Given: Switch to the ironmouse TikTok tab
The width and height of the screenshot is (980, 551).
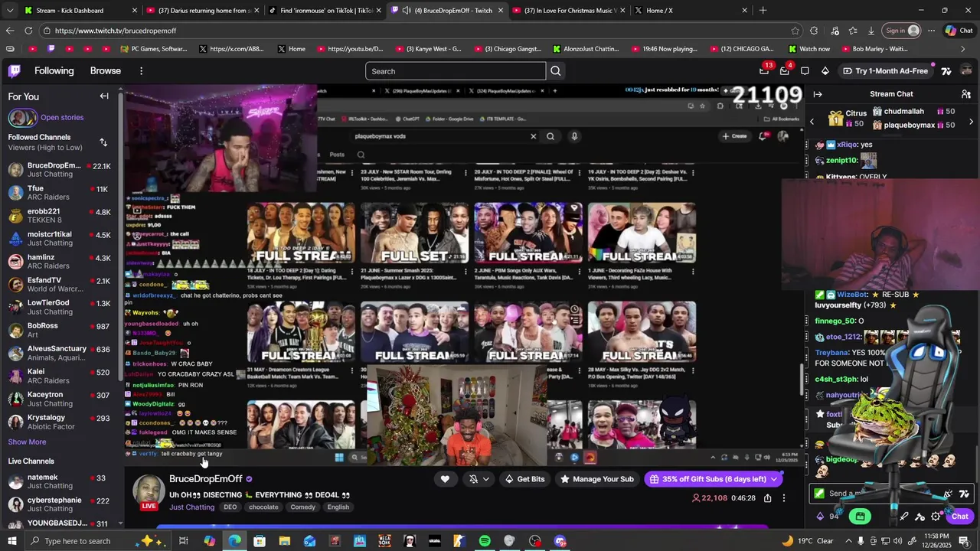Looking at the screenshot, I should pyautogui.click(x=325, y=10).
